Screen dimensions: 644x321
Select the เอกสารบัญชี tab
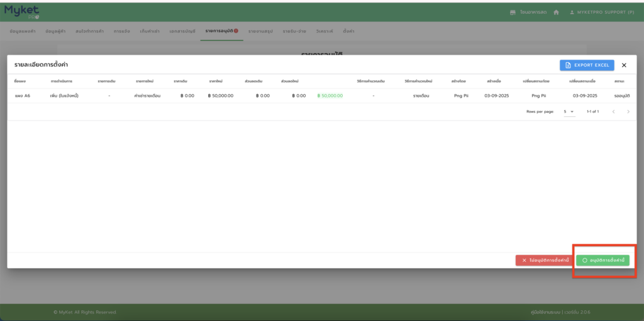182,31
